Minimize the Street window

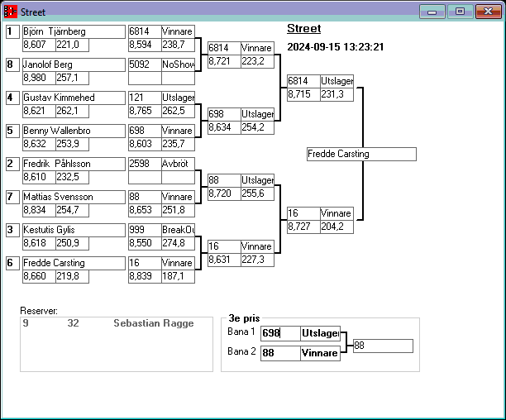coord(432,12)
